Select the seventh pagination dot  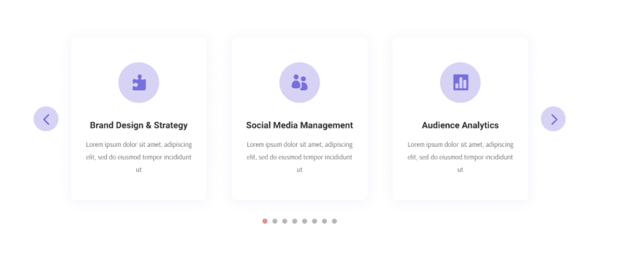point(325,221)
